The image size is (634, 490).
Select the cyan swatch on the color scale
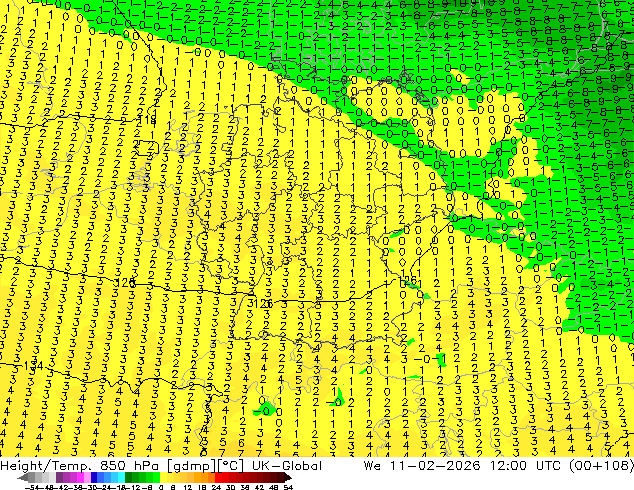tap(121, 477)
